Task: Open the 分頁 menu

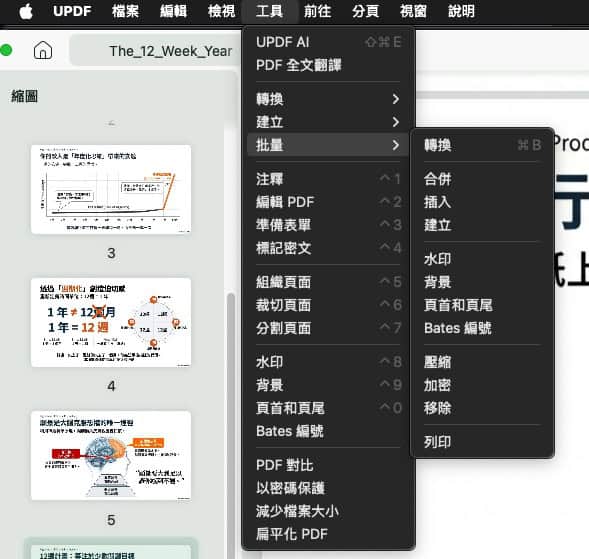Action: [365, 11]
